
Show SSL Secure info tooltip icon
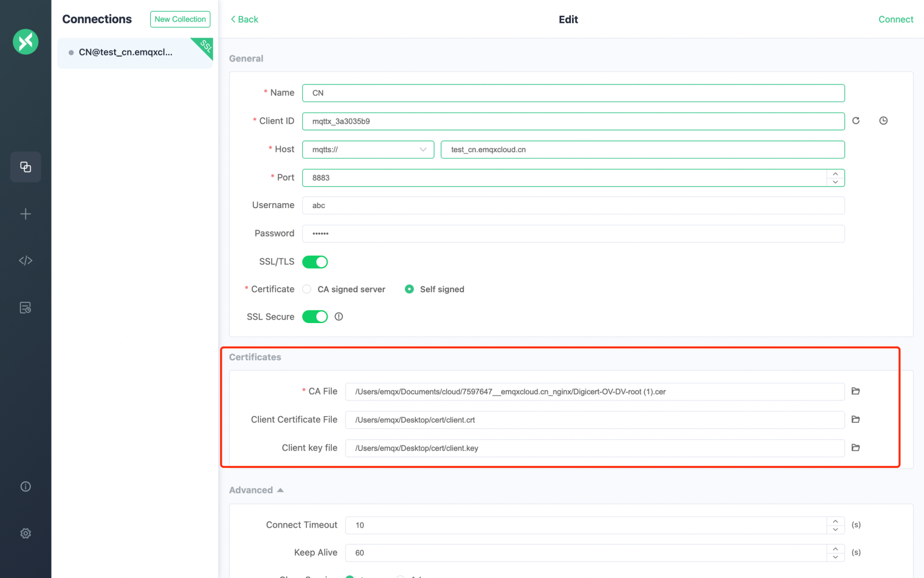pyautogui.click(x=339, y=316)
